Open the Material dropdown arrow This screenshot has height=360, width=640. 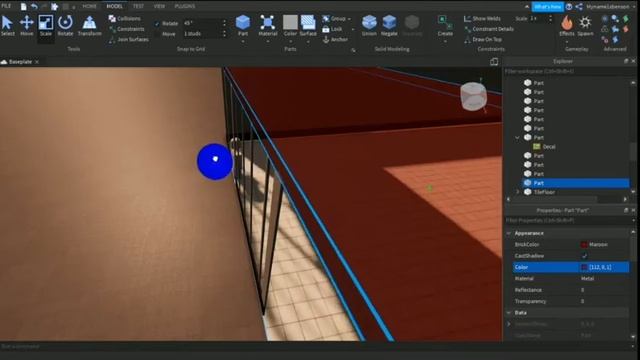(x=267, y=42)
